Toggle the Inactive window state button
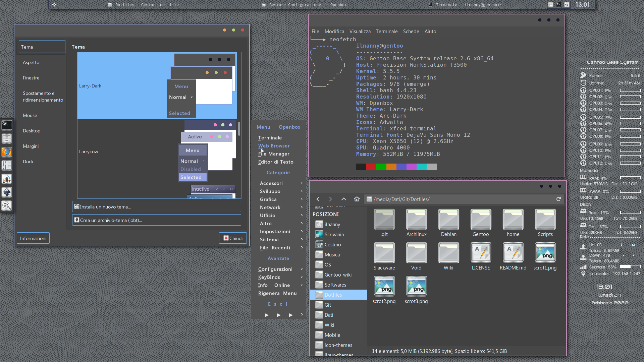 (x=201, y=188)
